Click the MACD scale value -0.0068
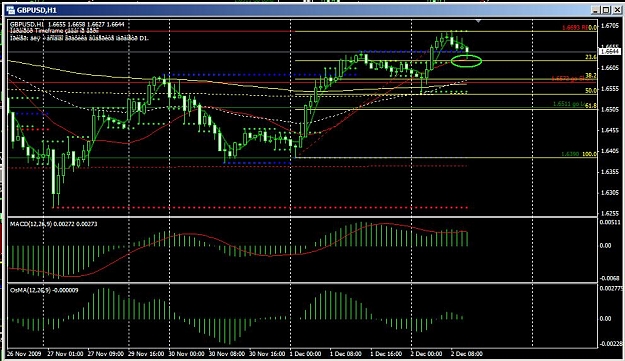The height and width of the screenshot is (361, 625). 610,279
